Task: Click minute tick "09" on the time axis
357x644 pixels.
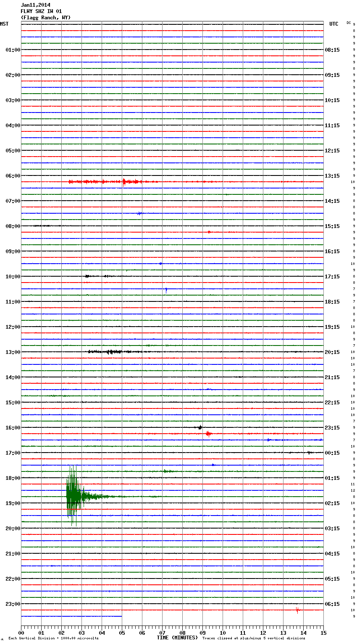Action: (202, 633)
